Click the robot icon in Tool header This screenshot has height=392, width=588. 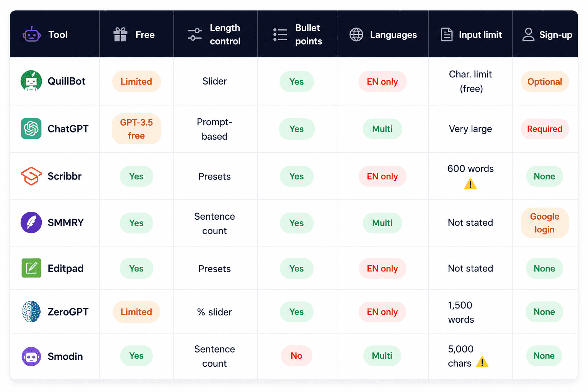[x=31, y=34]
